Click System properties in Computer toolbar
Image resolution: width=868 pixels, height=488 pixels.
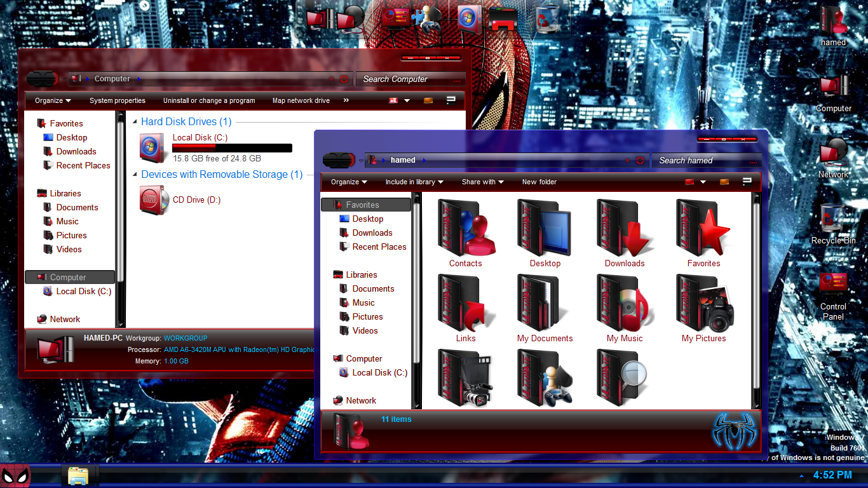click(118, 100)
